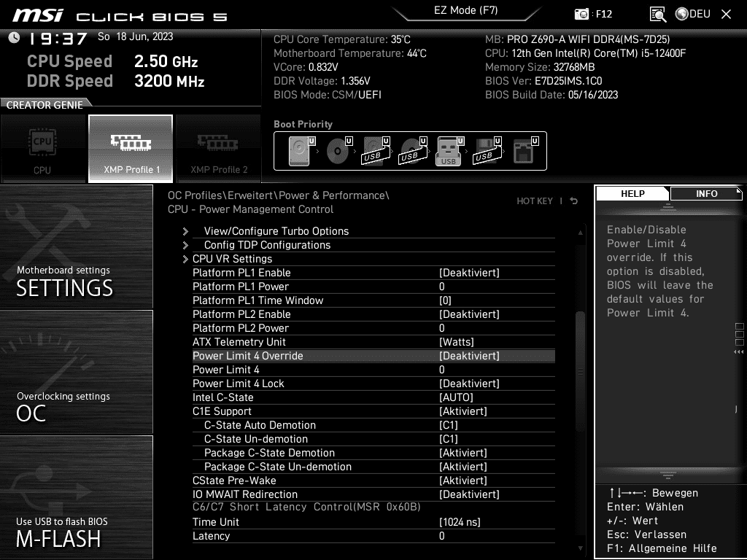Image resolution: width=747 pixels, height=560 pixels.
Task: Toggle Package C-State Demotion setting
Action: [373, 453]
